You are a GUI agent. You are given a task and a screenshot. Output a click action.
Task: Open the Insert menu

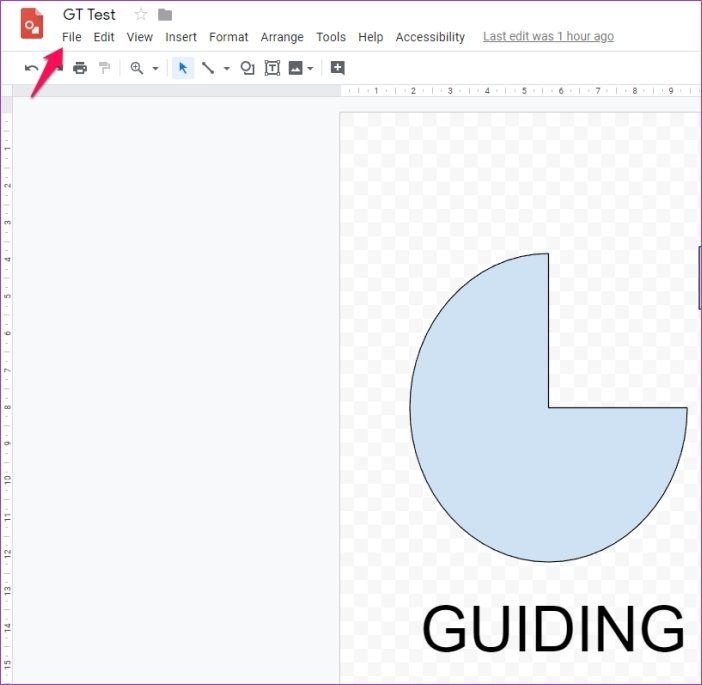[x=181, y=37]
